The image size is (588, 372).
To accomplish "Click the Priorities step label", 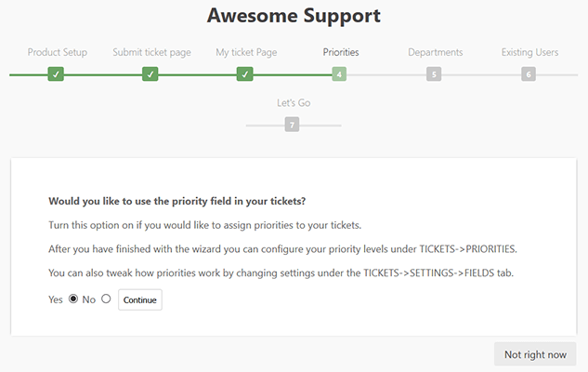I will point(341,52).
